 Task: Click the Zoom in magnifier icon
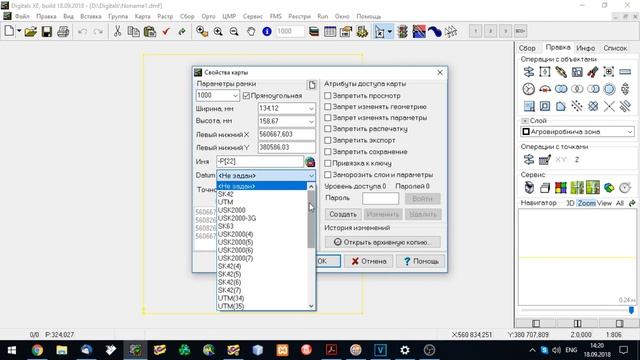coord(218,31)
